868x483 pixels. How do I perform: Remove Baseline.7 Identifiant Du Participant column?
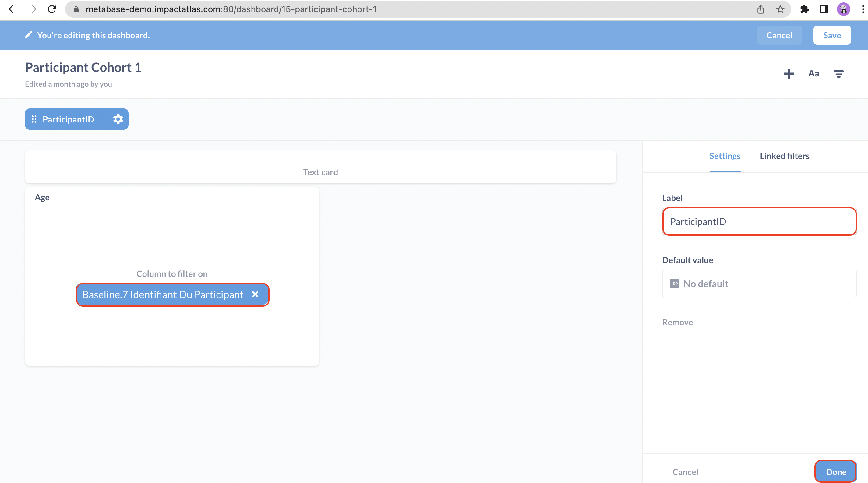tap(255, 294)
